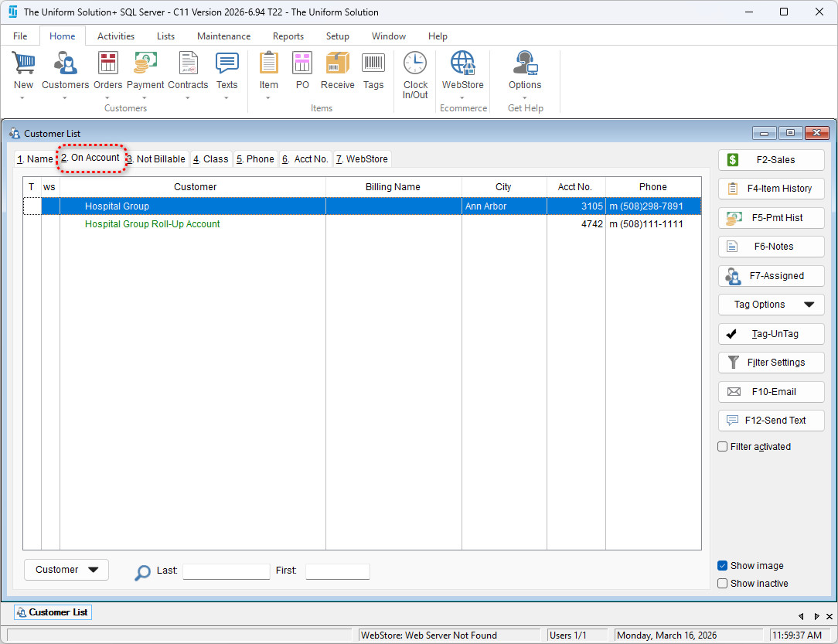Screen dimensions: 838x644
Task: Switch to the Acct No. tab
Action: click(x=306, y=159)
